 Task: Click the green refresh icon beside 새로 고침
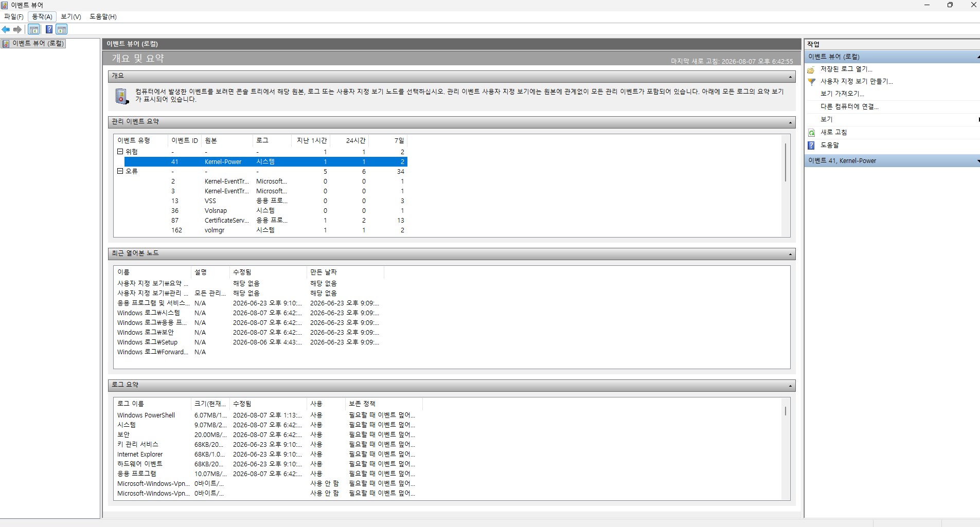click(x=811, y=133)
